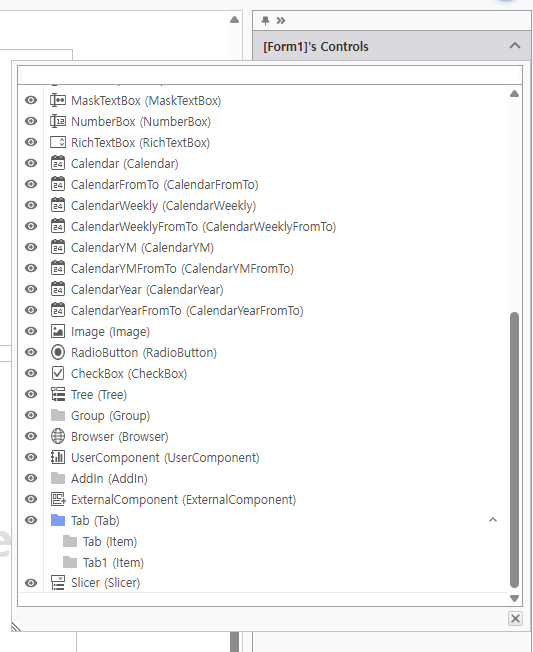The height and width of the screenshot is (652, 533).
Task: Click the CalendarFromTo calendar icon
Action: tap(58, 184)
